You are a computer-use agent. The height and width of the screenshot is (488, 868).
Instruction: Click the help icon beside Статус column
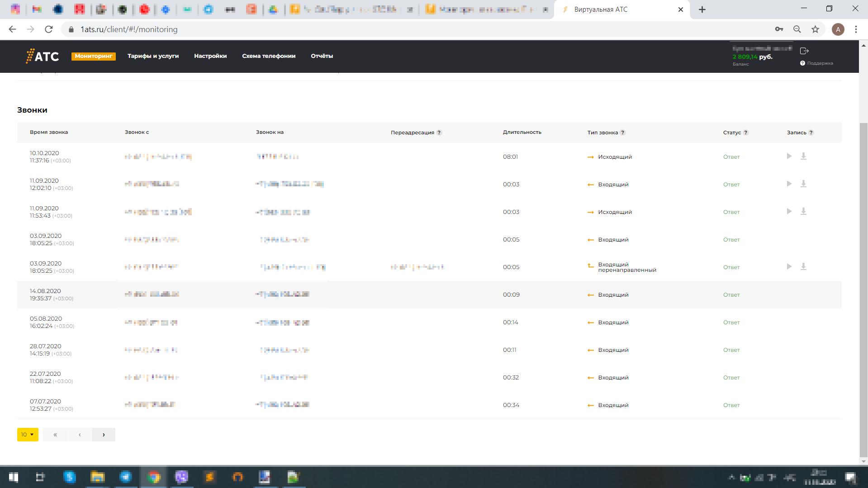click(x=745, y=133)
